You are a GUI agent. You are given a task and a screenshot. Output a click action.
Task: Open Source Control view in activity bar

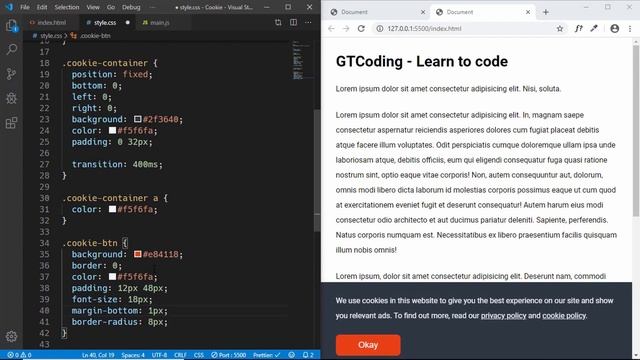(x=11, y=74)
